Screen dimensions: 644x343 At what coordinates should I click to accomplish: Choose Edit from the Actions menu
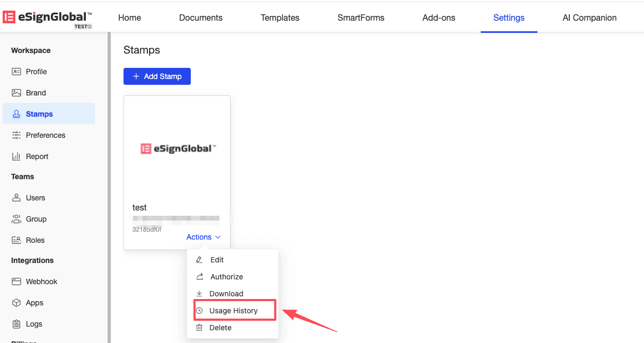pyautogui.click(x=233, y=260)
